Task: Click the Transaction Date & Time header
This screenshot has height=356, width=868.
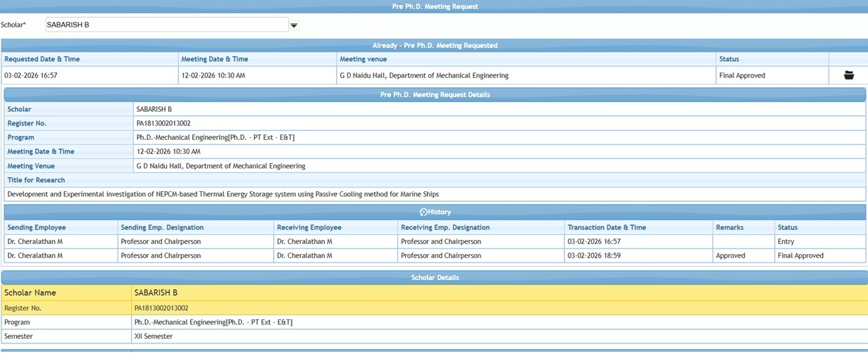Action: click(606, 227)
